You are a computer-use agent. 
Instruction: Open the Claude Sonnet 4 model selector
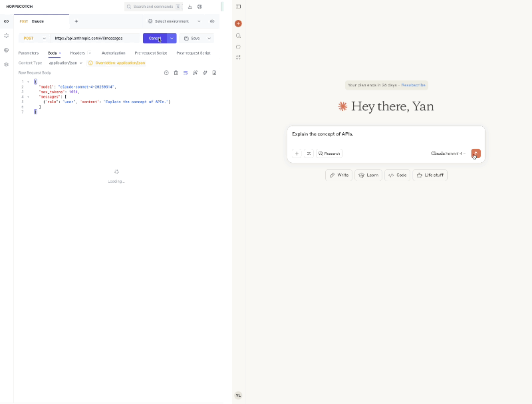[448, 153]
